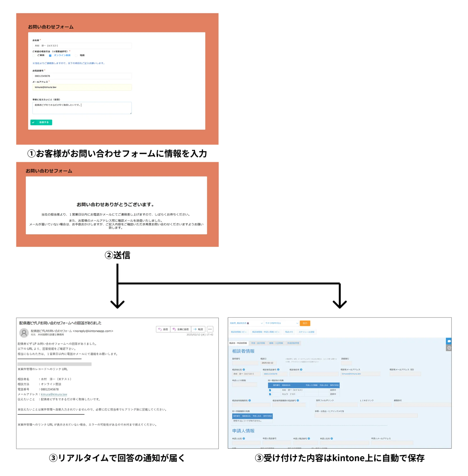Image resolution: width=468 pixels, height=476 pixels.
Task: Open the blue comment bubble side panel
Action: click(449, 341)
